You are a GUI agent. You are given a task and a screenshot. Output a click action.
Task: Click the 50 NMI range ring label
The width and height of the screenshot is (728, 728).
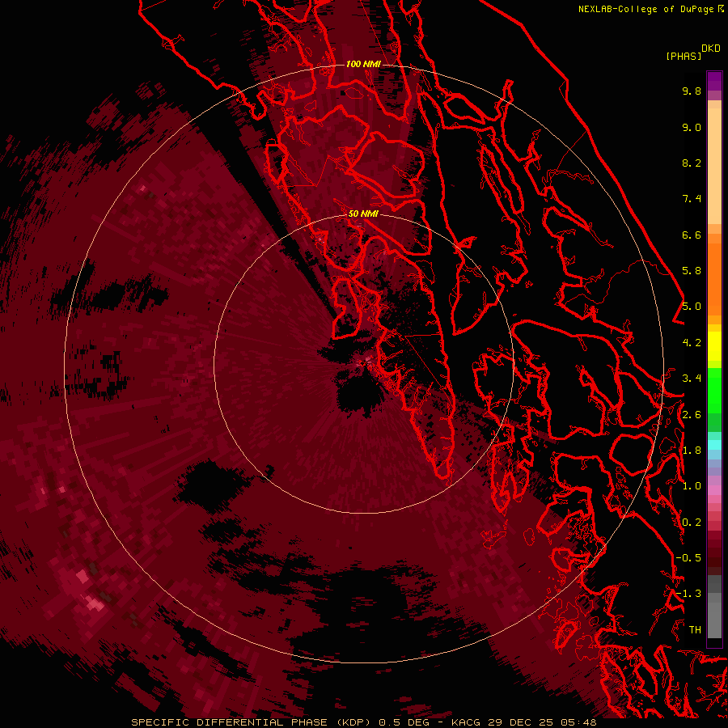click(x=363, y=214)
